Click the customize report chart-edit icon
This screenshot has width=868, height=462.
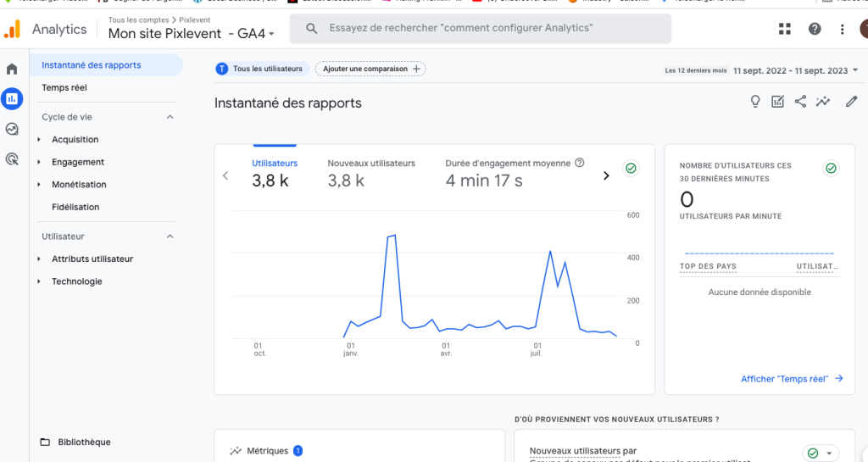[778, 101]
